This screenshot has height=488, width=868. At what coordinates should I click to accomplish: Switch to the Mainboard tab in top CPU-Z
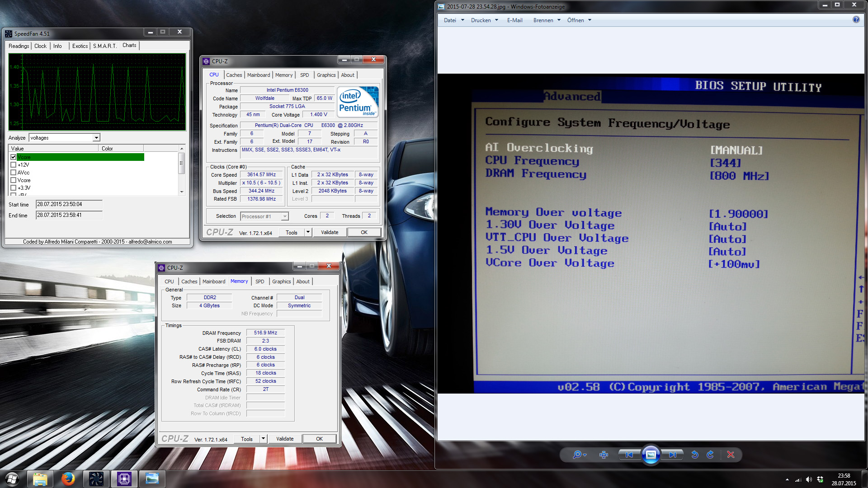[x=259, y=75]
